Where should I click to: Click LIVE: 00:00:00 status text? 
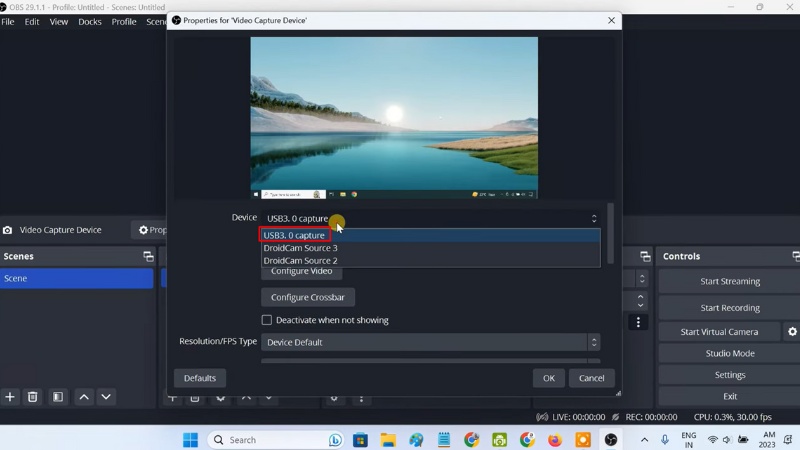coord(578,417)
